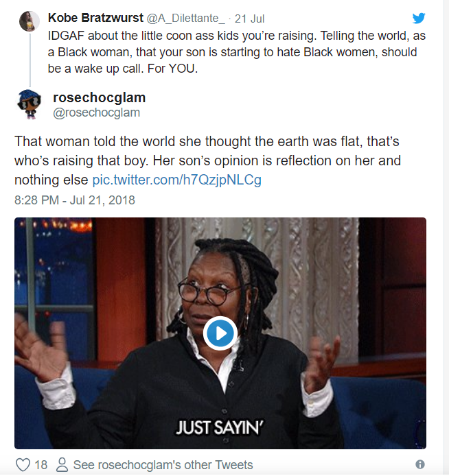Click the reply text about the earth being flat

pyautogui.click(x=207, y=160)
